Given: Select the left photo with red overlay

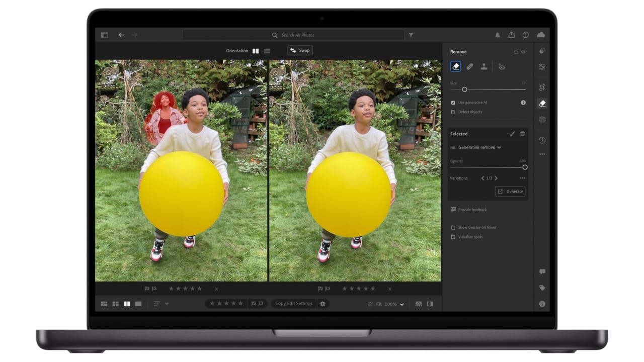Looking at the screenshot, I should pos(181,171).
